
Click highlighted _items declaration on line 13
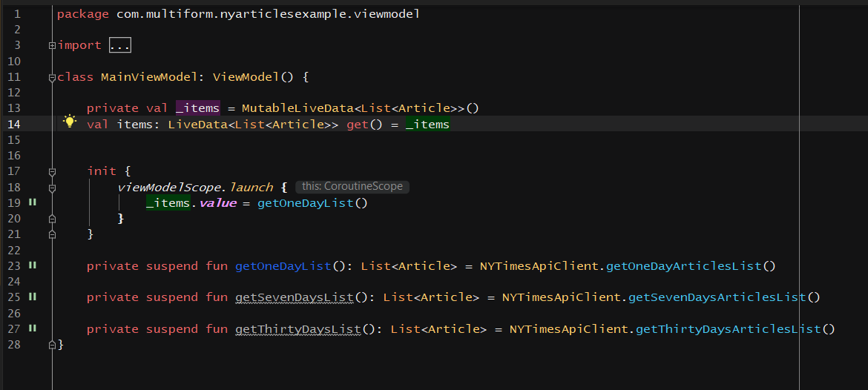pos(197,108)
